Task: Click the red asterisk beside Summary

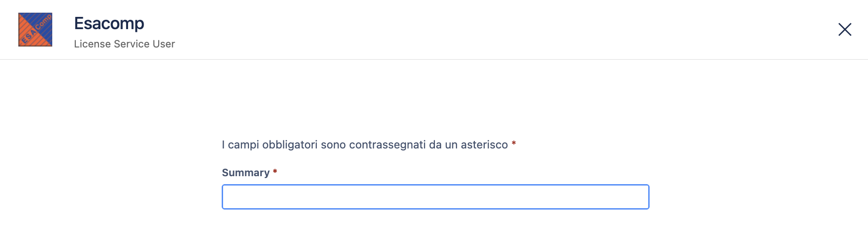Action: click(x=275, y=172)
